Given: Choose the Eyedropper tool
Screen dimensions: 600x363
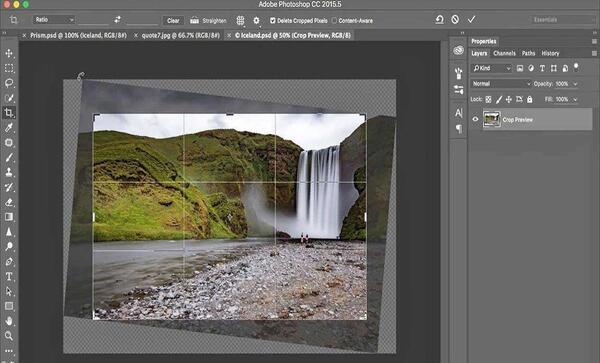Looking at the screenshot, I should pyautogui.click(x=9, y=128).
